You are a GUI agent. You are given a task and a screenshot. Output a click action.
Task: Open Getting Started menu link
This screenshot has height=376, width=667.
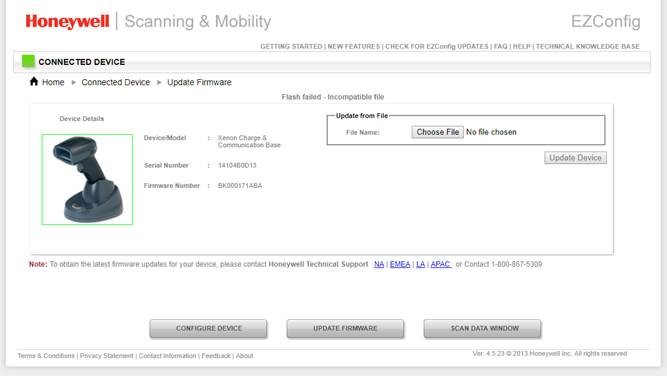[291, 46]
